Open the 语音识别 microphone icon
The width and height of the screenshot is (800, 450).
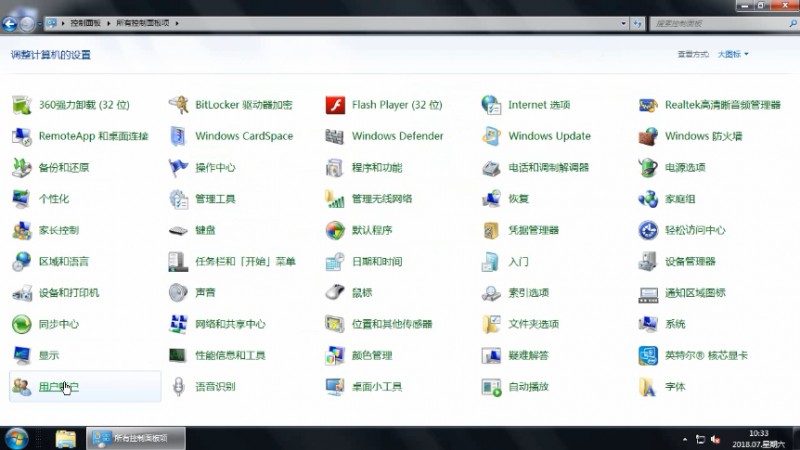(x=179, y=387)
